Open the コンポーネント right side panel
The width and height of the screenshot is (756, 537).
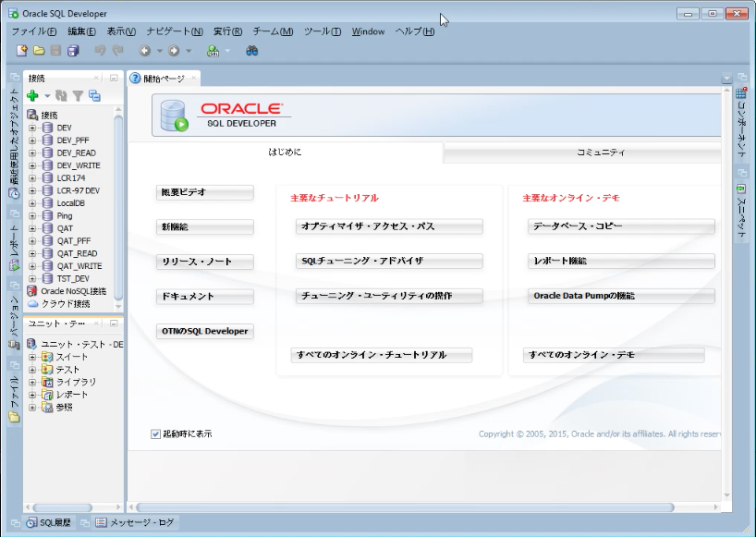pyautogui.click(x=741, y=122)
